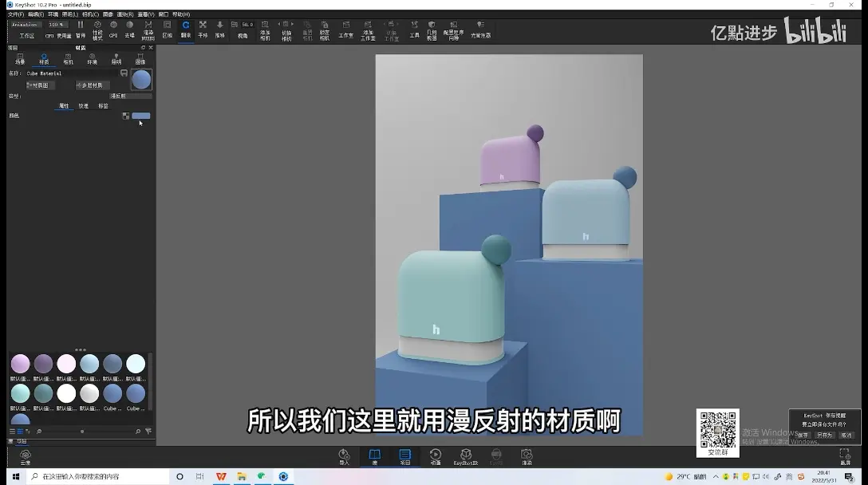This screenshot has height=485, width=868.
Task: Toggle the Library panel button in the bottom bar
Action: point(375,457)
